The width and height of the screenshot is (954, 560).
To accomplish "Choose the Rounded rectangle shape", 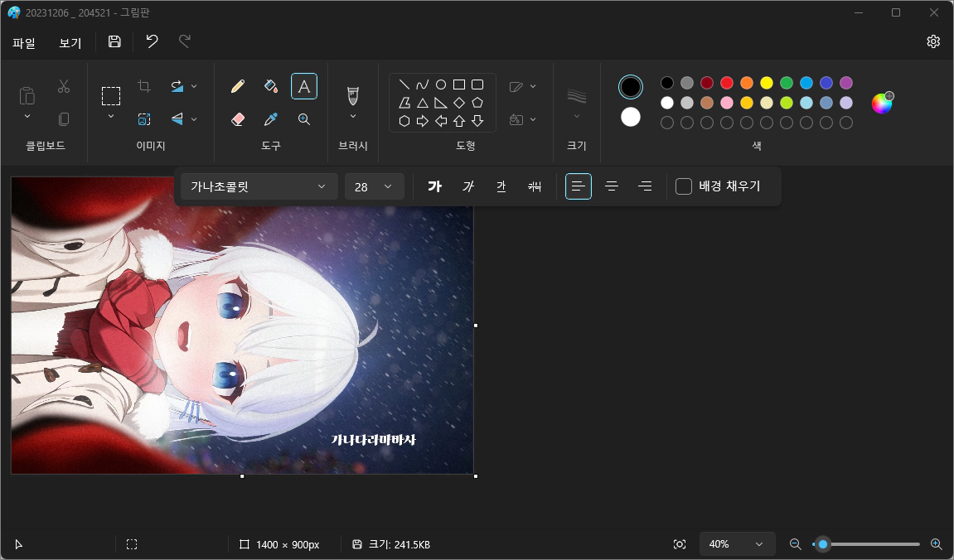I will [477, 84].
